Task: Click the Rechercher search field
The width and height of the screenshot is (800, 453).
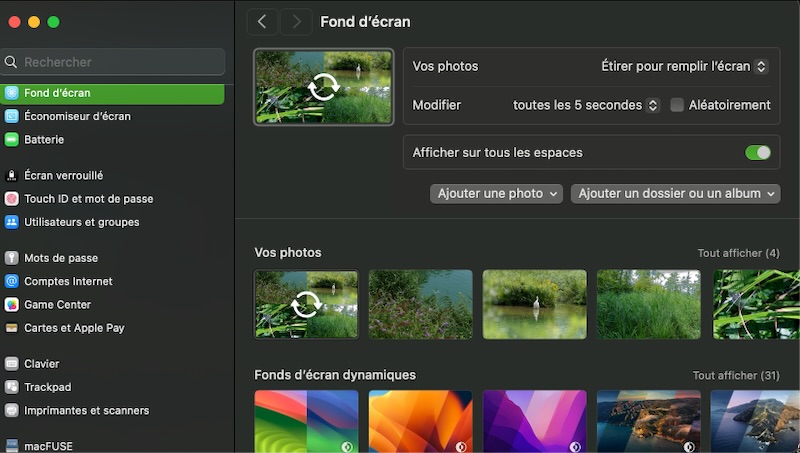Action: tap(113, 62)
